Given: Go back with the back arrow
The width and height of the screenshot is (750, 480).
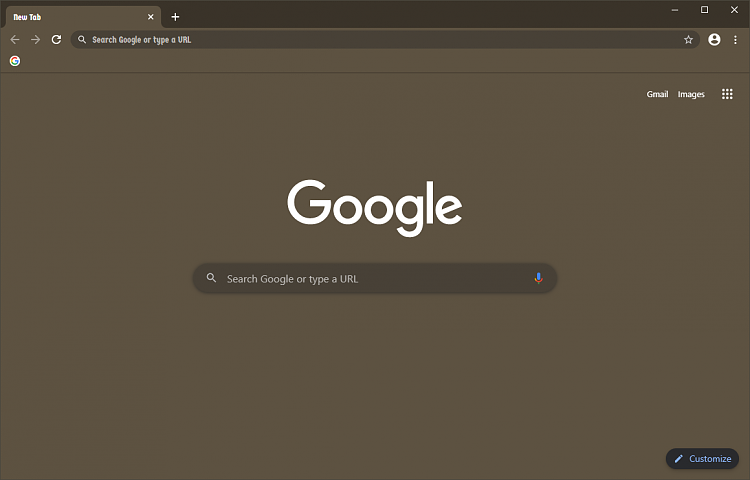Looking at the screenshot, I should tap(15, 40).
